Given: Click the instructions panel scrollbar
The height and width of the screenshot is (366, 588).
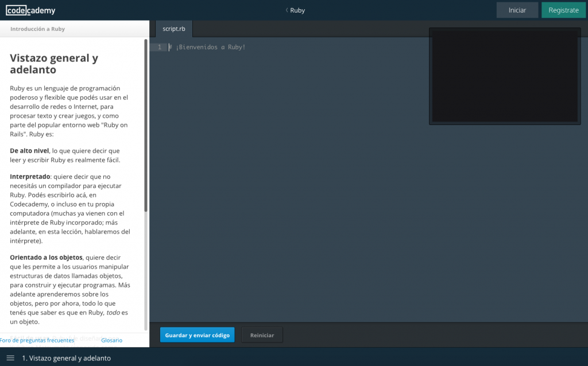Looking at the screenshot, I should click(146, 126).
